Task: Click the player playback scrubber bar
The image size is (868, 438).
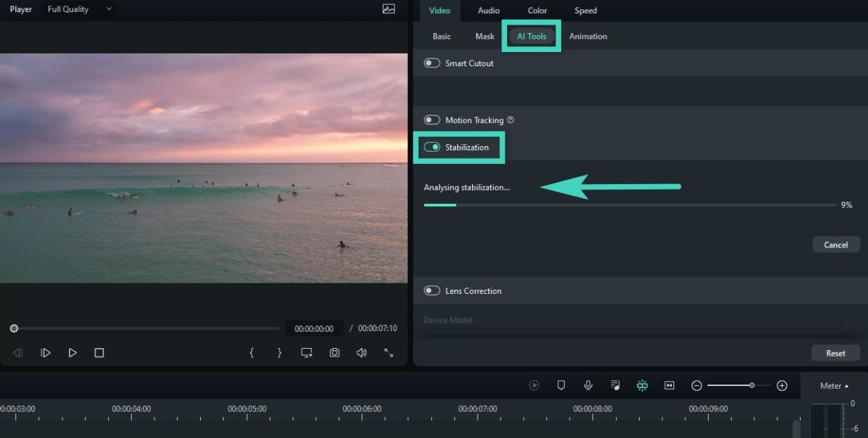Action: click(x=146, y=328)
